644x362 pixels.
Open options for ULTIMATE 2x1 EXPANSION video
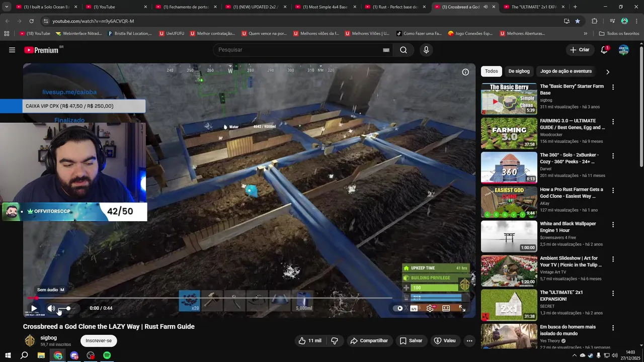tap(613, 293)
